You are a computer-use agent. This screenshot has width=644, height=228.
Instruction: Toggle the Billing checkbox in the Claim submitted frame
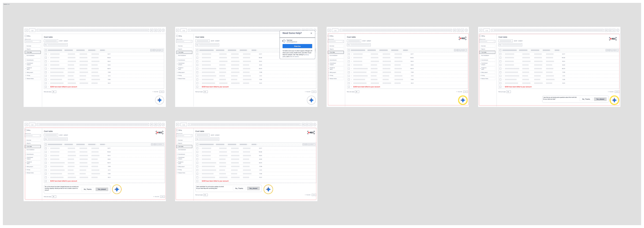coord(177,130)
